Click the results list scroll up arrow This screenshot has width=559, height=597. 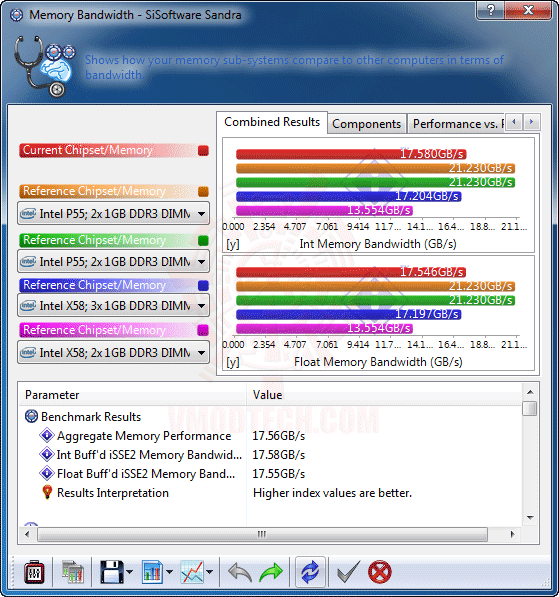530,392
